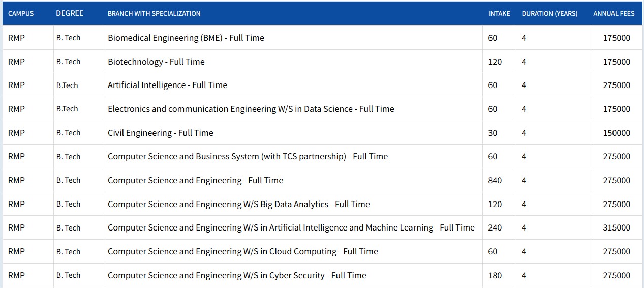This screenshot has height=288, width=644.
Task: Click Computer Science and Business System TCS row
Action: 248,156
